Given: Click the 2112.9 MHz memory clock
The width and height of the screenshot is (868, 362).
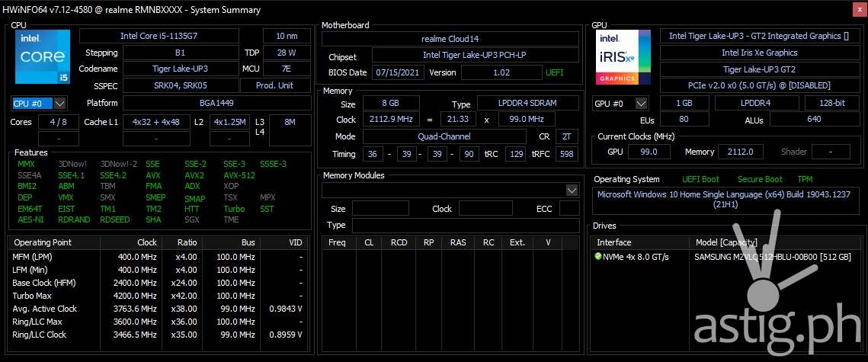Looking at the screenshot, I should [391, 120].
